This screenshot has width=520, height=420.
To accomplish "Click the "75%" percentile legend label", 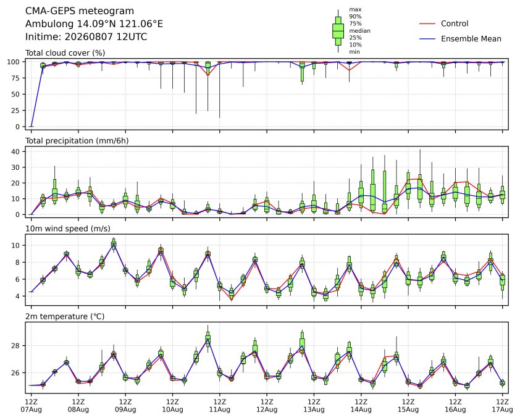I will pos(355,23).
